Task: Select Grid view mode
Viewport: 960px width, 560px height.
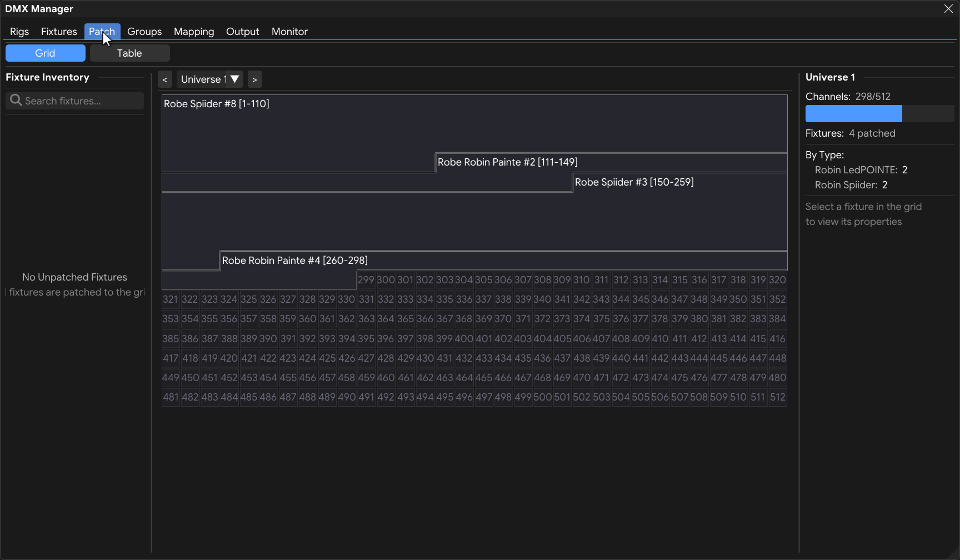Action: pyautogui.click(x=46, y=53)
